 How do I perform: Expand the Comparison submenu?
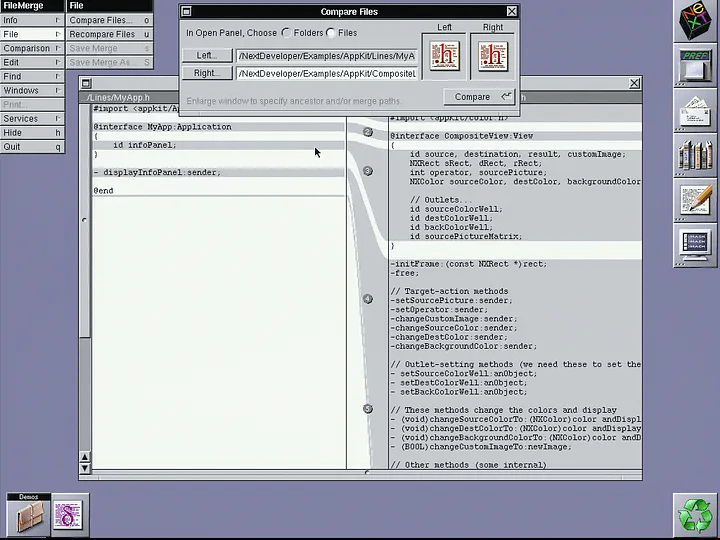click(32, 48)
